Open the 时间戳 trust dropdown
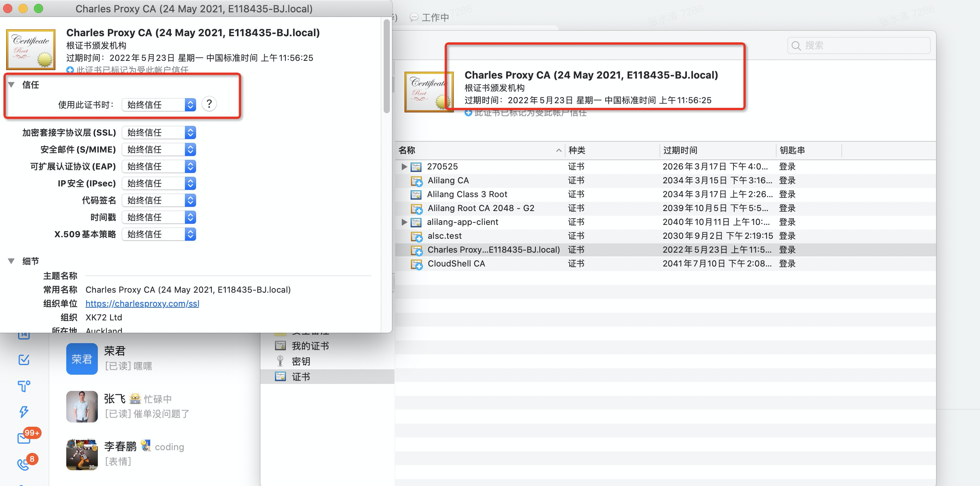The image size is (980, 486). tap(159, 217)
